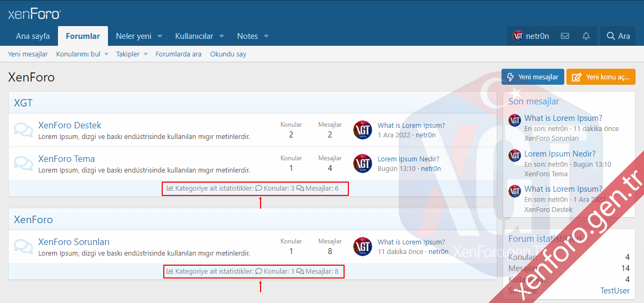The height and width of the screenshot is (303, 644).
Task: Open the Okundu say link
Action: pos(228,54)
